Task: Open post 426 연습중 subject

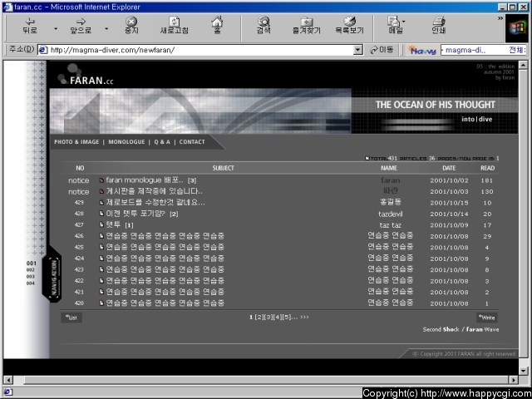Action: coord(165,236)
